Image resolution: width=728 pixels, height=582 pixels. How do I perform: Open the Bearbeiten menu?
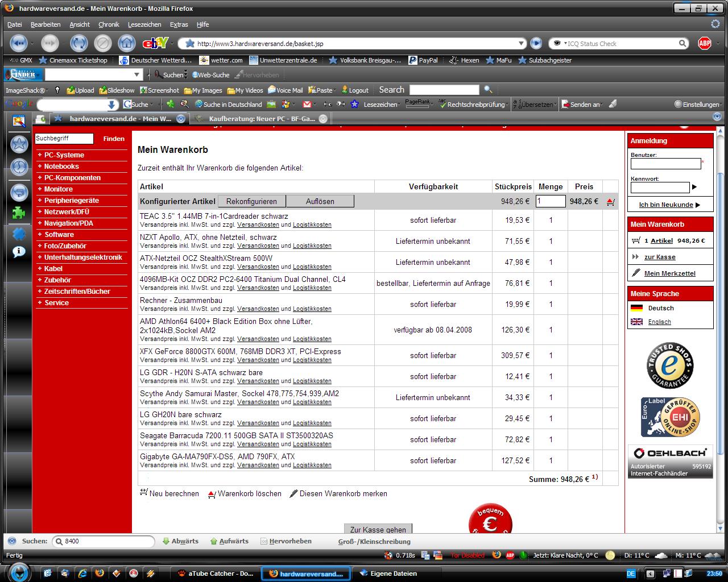[45, 24]
